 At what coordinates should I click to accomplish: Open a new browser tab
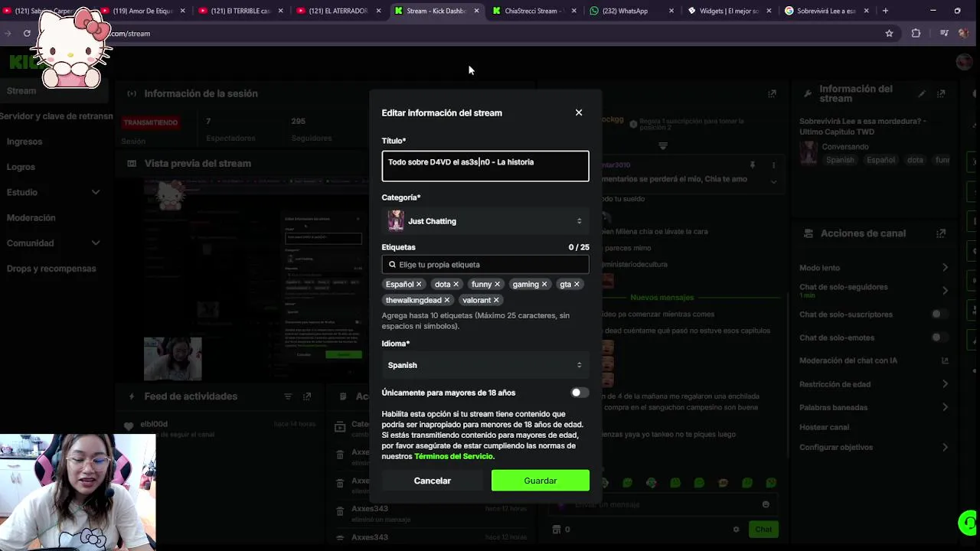coord(885,11)
